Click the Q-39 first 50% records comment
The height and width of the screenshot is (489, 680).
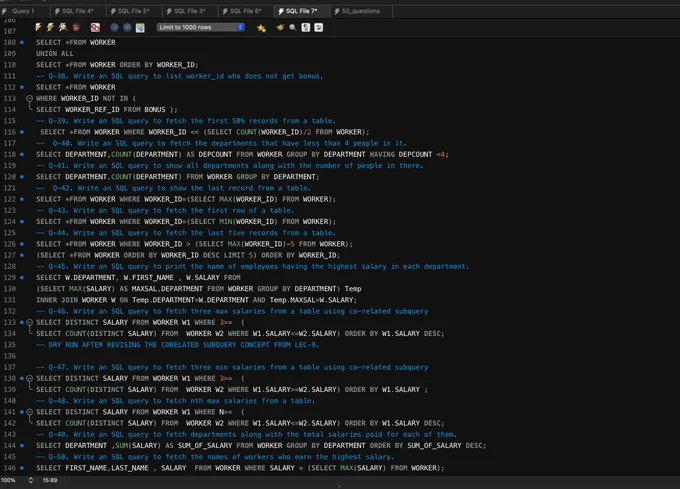pyautogui.click(x=186, y=121)
